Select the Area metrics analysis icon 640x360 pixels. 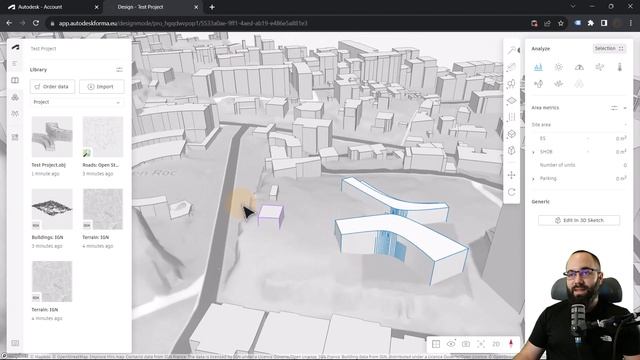point(538,67)
